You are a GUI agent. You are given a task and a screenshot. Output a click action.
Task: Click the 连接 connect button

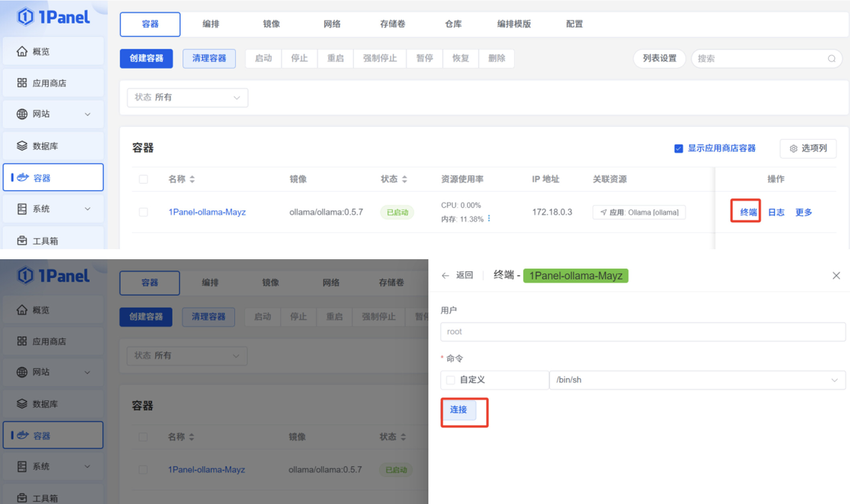click(x=458, y=409)
